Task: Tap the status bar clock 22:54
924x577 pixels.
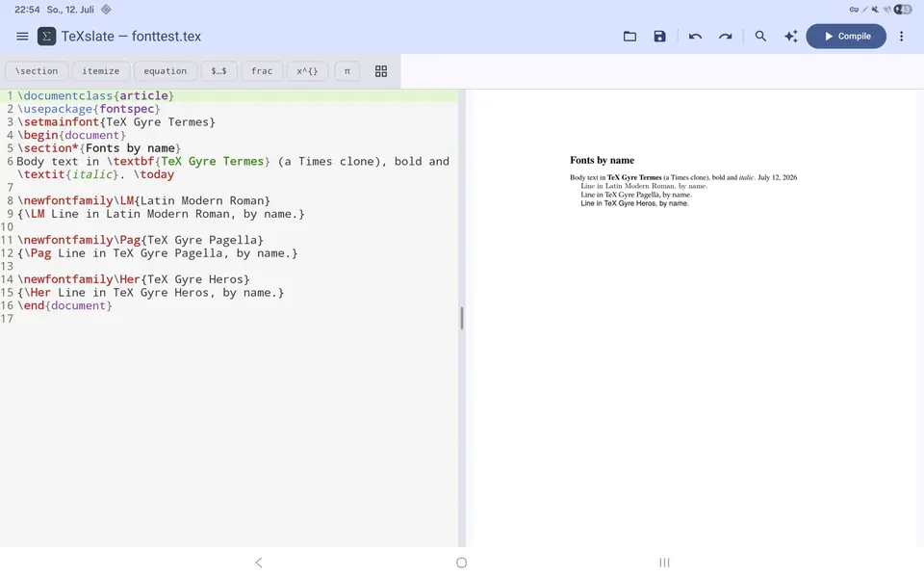Action: coord(27,10)
